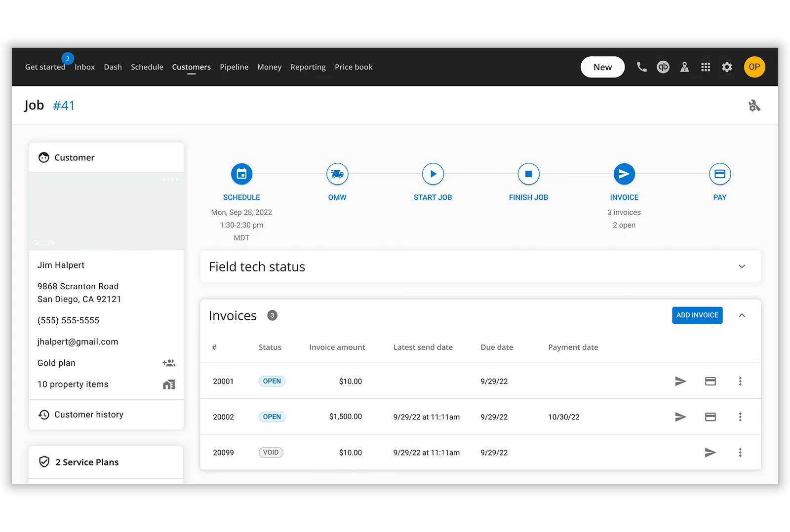Go to the Dash tab
Screen dimensions: 790x532
click(113, 67)
